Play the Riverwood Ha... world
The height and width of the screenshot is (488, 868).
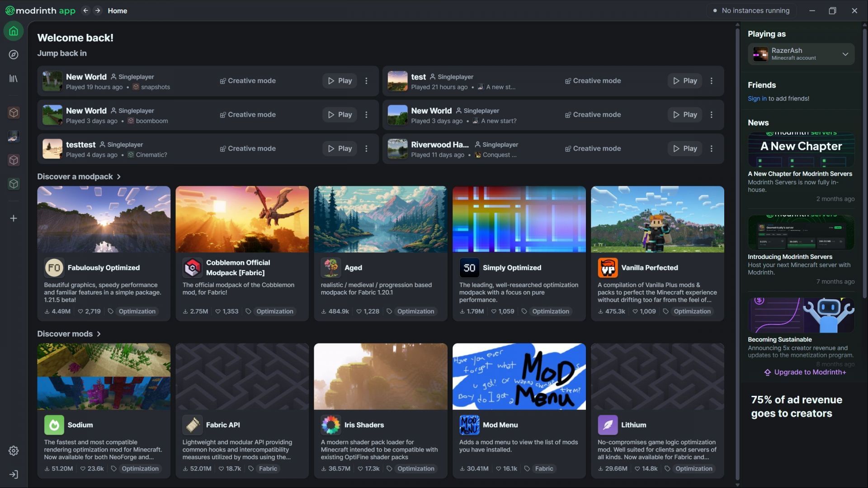(x=684, y=149)
